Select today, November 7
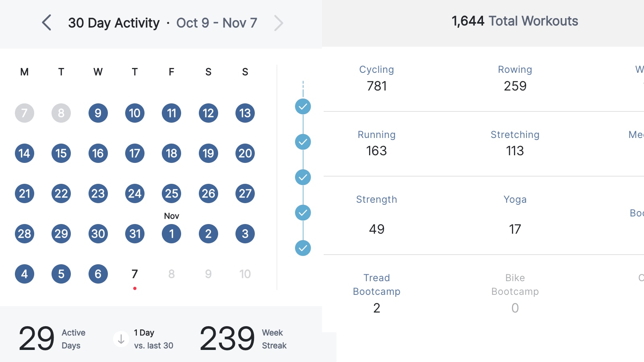Image resolution: width=644 pixels, height=362 pixels. click(135, 274)
